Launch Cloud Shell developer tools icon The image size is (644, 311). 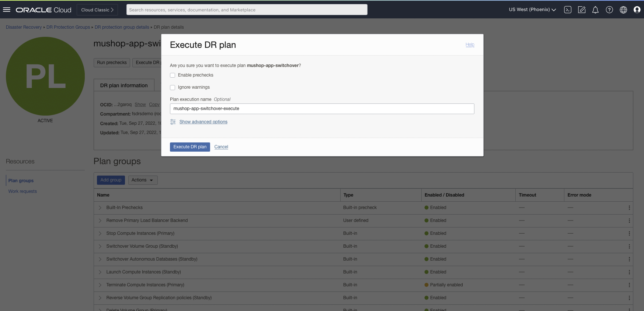[568, 10]
